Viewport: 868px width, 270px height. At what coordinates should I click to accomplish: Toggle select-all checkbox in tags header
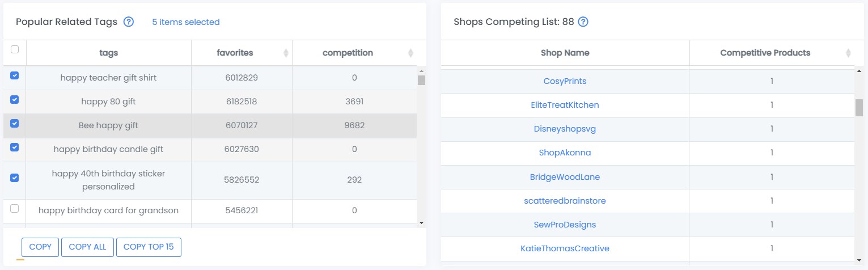pyautogui.click(x=15, y=49)
